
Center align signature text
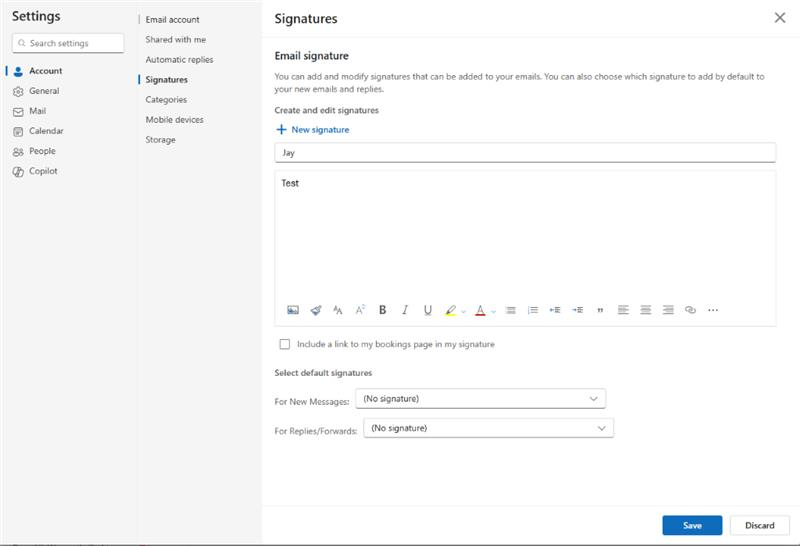645,310
